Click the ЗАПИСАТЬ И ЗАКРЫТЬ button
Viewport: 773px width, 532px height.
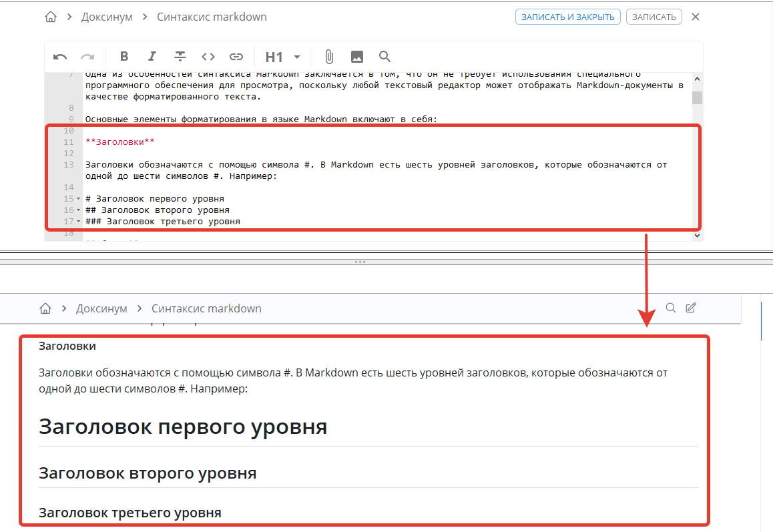(x=567, y=17)
